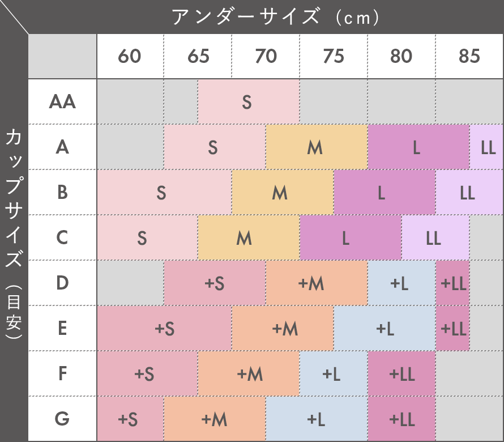The height and width of the screenshot is (442, 504).
Task: Select the M cell in the A row
Action: (317, 147)
